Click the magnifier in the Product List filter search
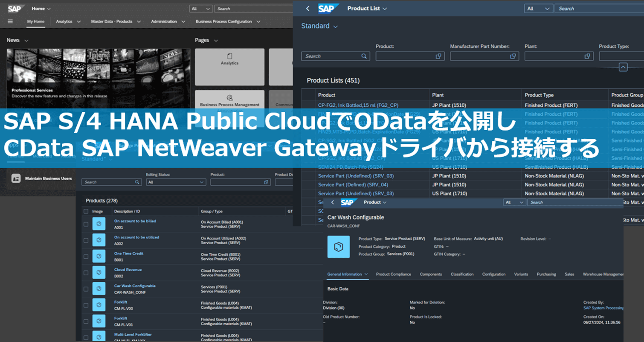Viewport: 644px width, 342px height. (364, 56)
